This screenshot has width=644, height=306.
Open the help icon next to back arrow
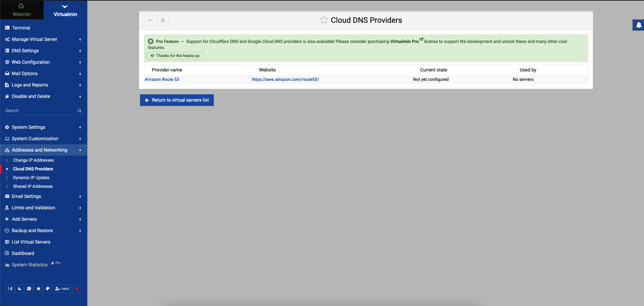163,20
